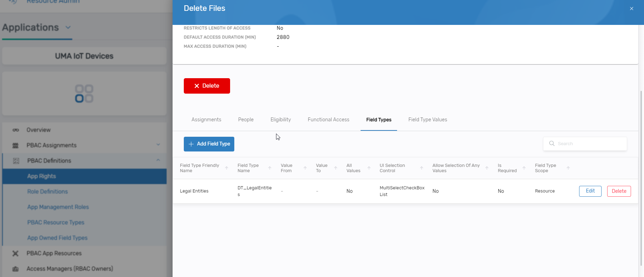Click the Add Field Type button

click(209, 144)
